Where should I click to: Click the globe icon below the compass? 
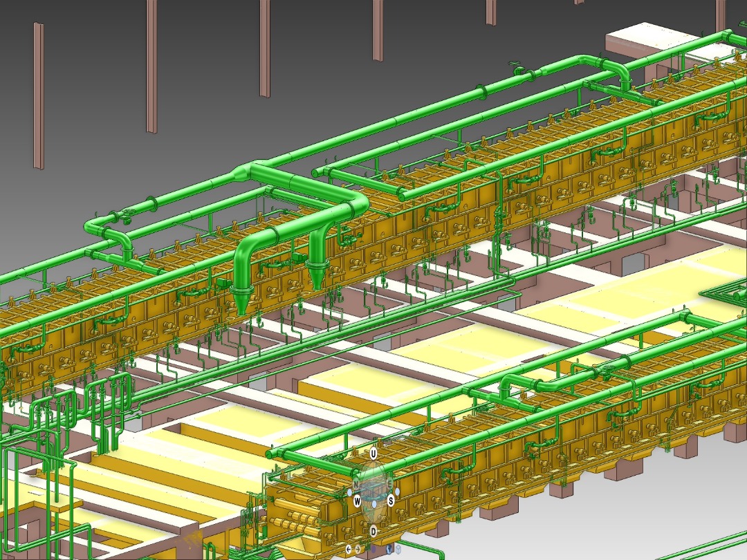390,549
